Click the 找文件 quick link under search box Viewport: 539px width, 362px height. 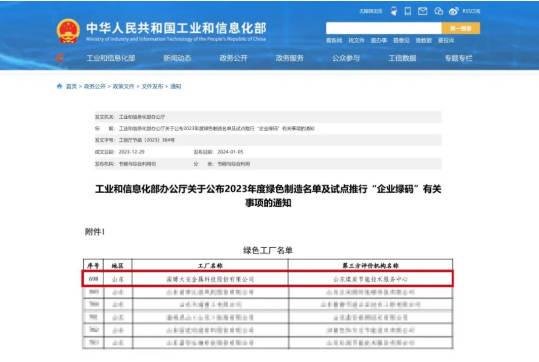pos(356,41)
